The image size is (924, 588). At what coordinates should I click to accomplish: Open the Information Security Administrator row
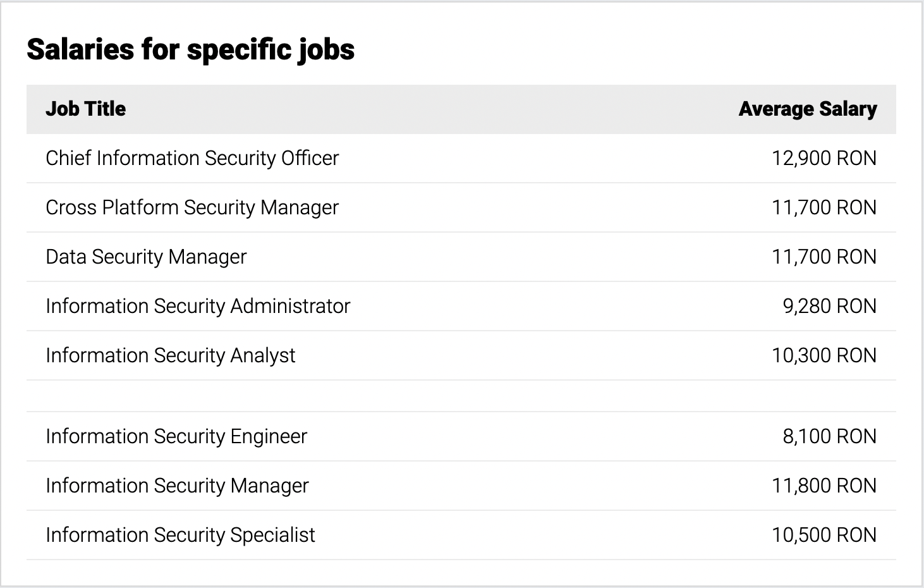(x=461, y=306)
